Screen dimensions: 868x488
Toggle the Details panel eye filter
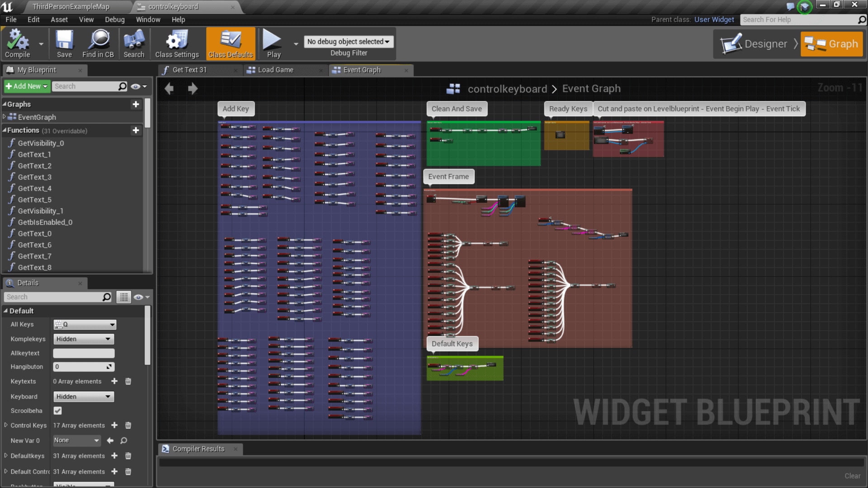coord(138,297)
